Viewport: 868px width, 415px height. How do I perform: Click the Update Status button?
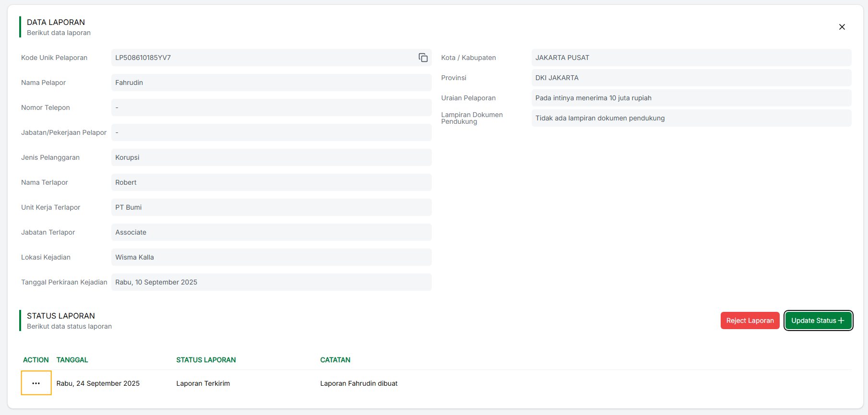tap(818, 320)
